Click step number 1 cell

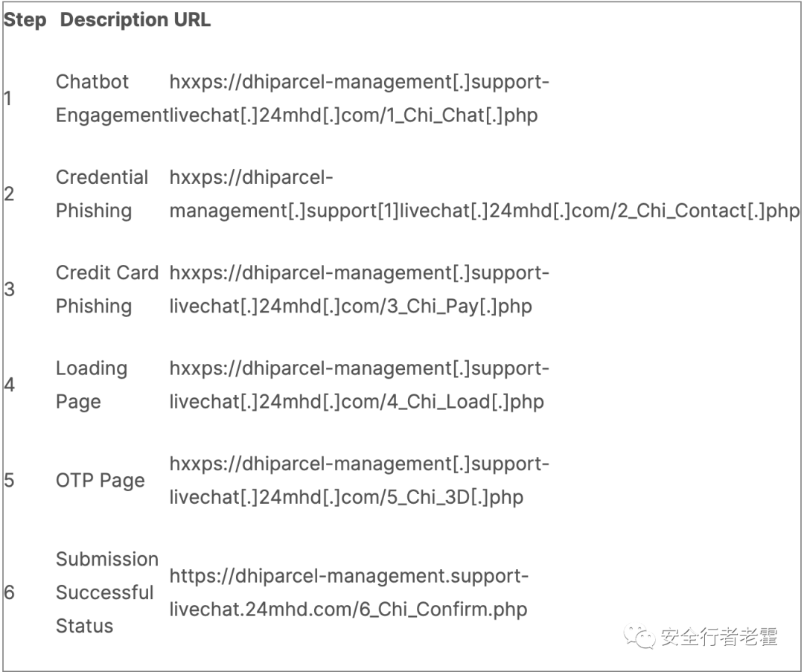7,98
